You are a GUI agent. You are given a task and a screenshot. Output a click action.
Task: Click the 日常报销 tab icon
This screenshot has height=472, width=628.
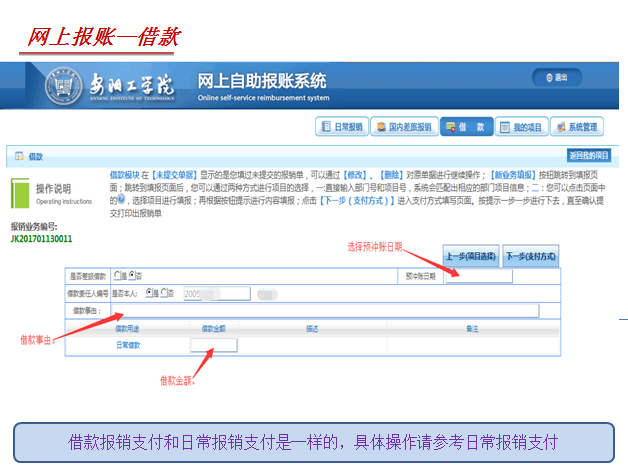point(324,127)
